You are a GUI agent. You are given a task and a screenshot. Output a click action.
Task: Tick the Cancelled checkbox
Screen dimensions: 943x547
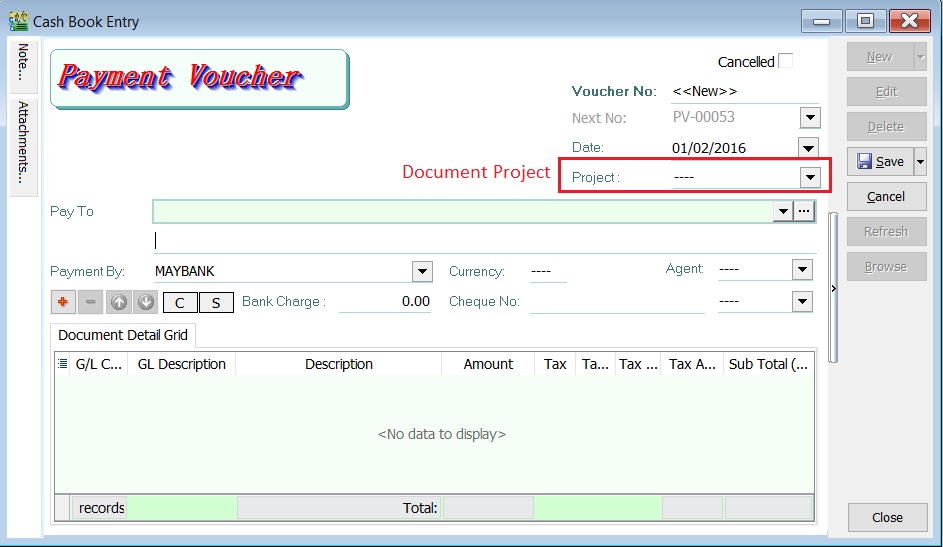pos(786,61)
